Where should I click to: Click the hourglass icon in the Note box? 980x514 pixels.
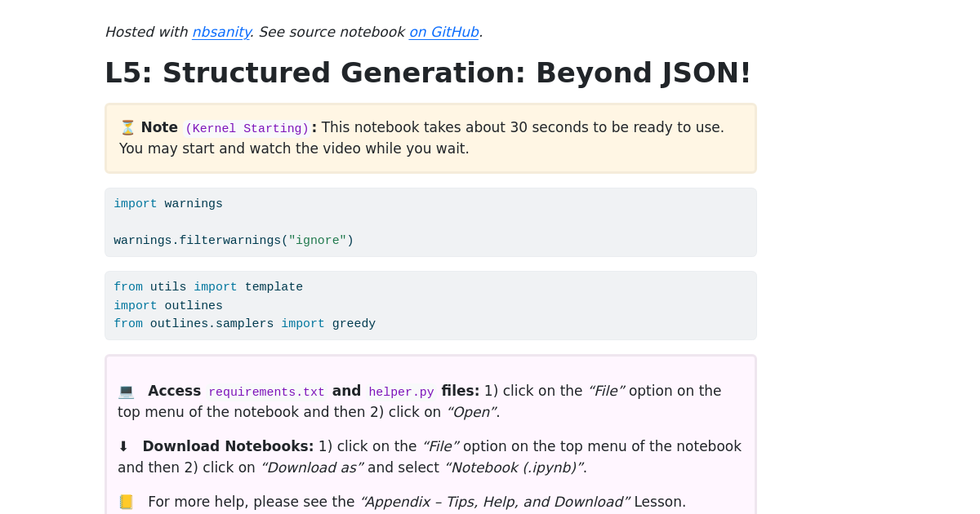[126, 126]
